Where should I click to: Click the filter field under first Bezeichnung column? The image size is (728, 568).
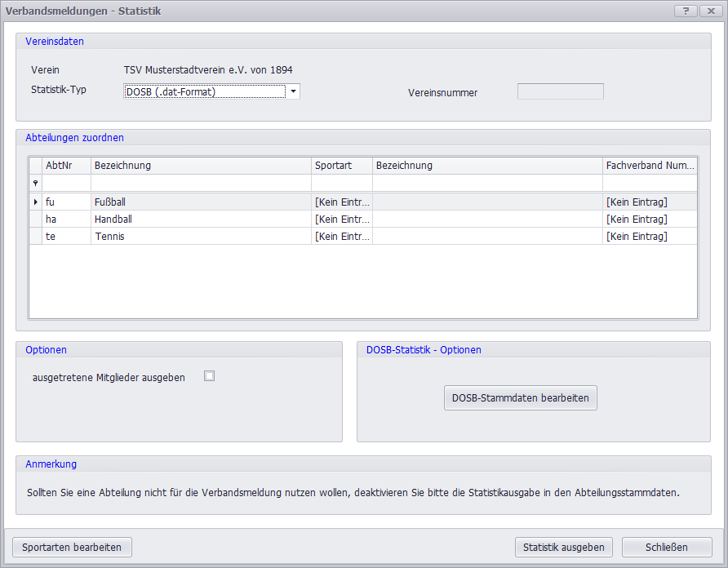click(201, 184)
